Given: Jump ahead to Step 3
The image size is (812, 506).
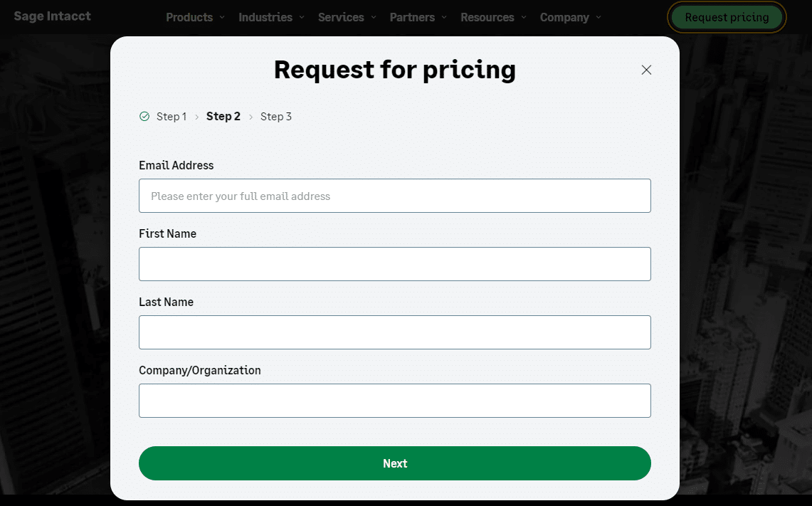Looking at the screenshot, I should coord(276,116).
